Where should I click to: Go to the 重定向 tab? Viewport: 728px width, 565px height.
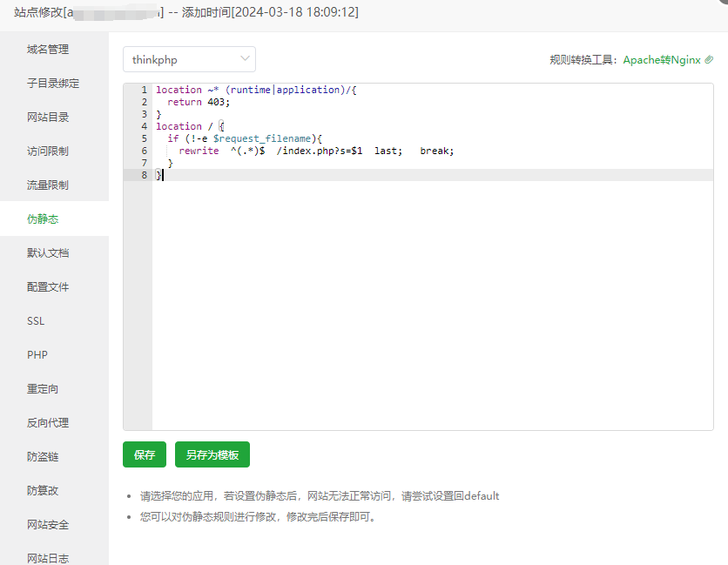pyautogui.click(x=43, y=389)
